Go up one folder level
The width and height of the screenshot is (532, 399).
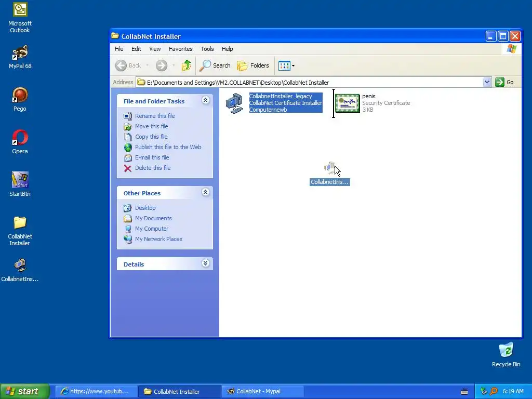click(x=187, y=65)
